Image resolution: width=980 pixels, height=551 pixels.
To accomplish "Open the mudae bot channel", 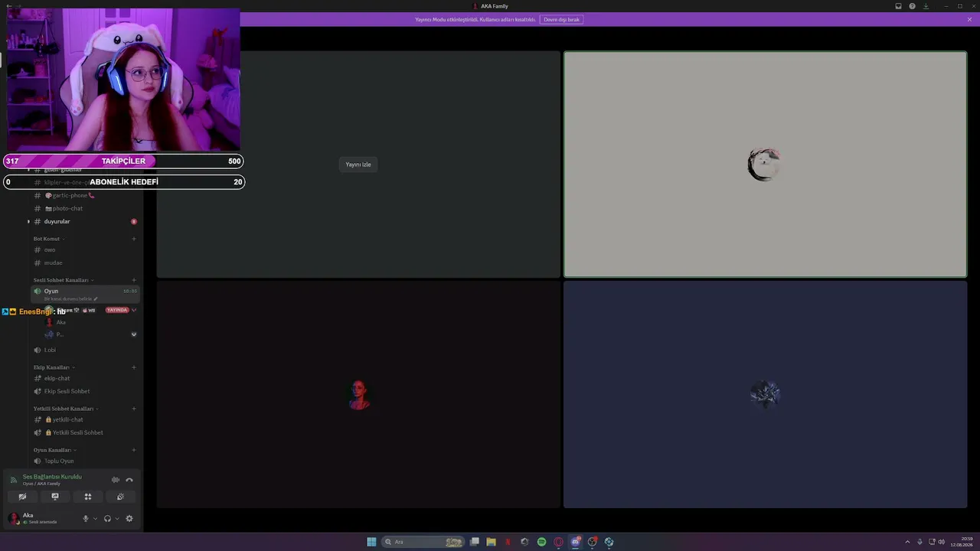I will [53, 262].
